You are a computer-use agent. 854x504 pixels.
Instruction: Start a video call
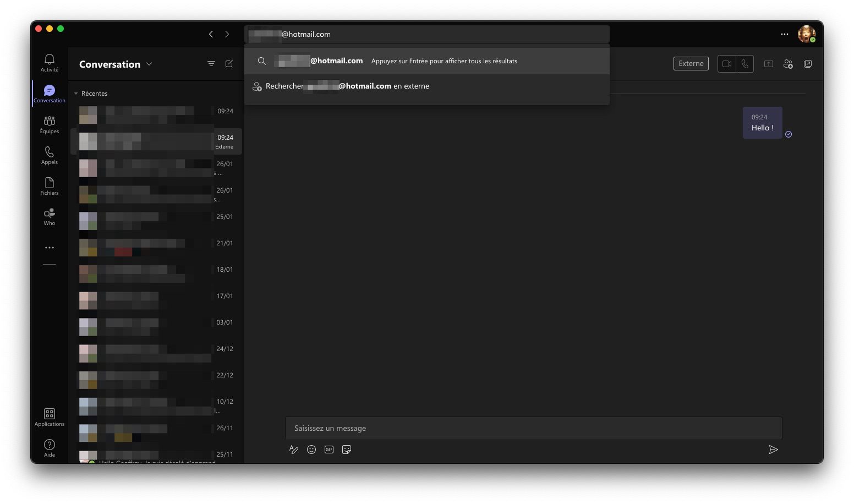tap(726, 64)
